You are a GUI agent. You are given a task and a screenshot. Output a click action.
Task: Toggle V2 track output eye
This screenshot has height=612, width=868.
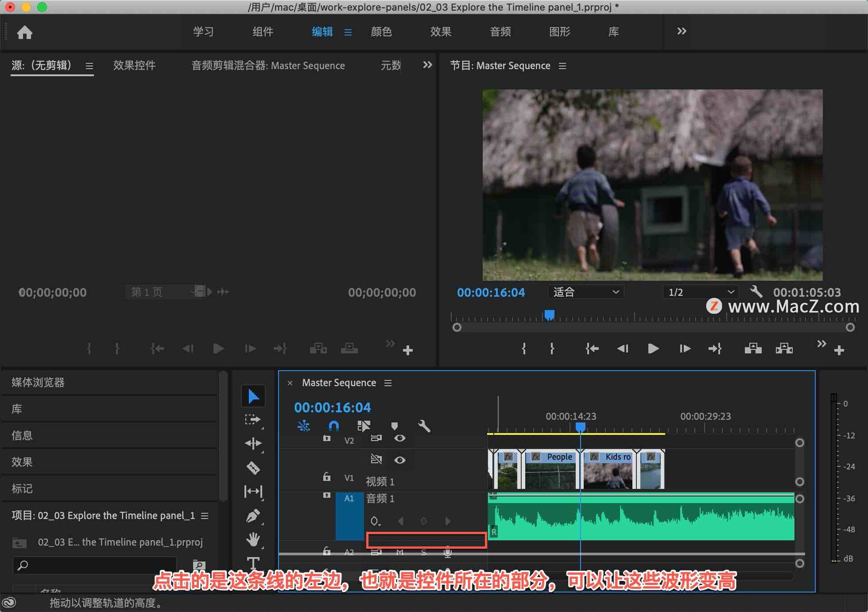point(400,438)
